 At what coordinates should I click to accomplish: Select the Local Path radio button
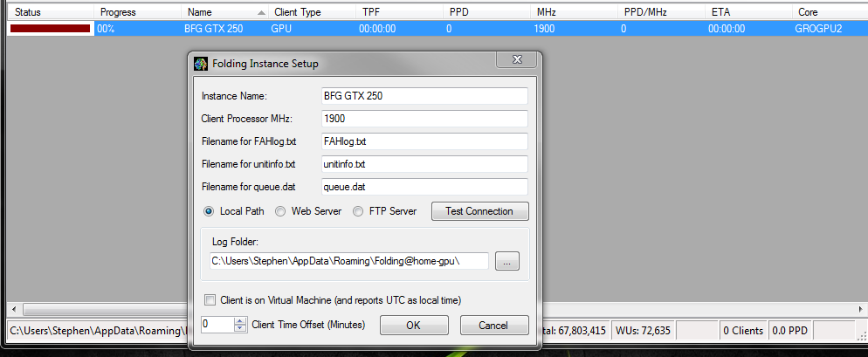(x=209, y=211)
